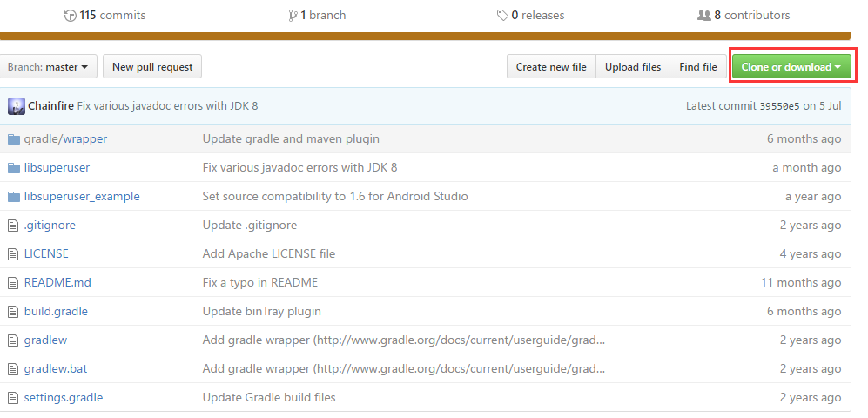The image size is (868, 418).
Task: Click '4 years ago' on LICENSE row
Action: tap(811, 253)
